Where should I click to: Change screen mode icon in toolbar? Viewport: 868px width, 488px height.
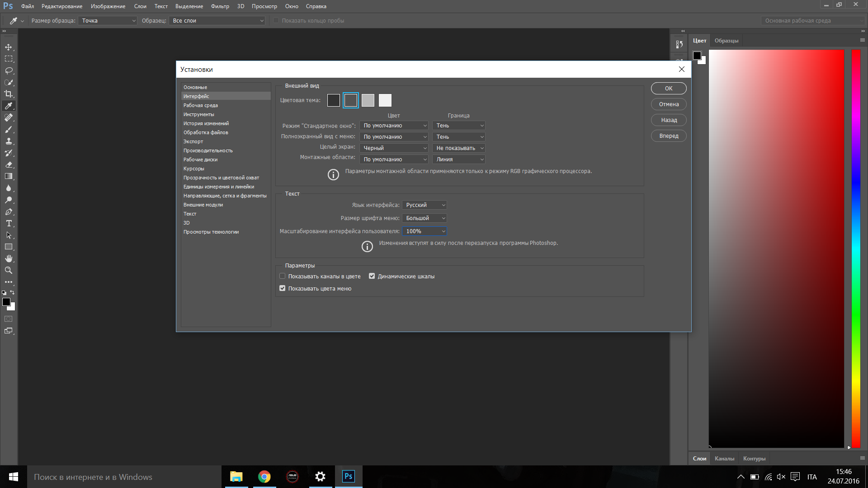pyautogui.click(x=9, y=331)
